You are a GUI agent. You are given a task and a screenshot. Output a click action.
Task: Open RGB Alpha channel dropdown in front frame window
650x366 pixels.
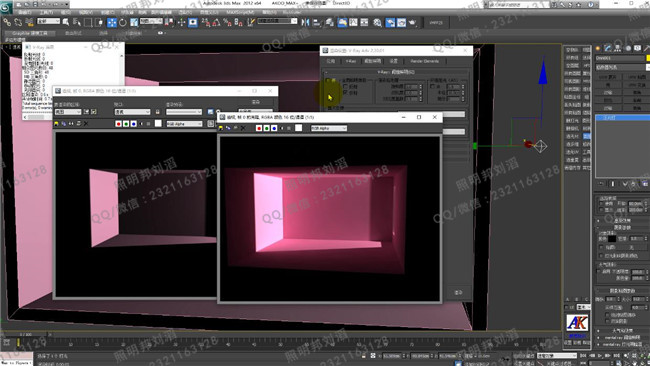329,128
